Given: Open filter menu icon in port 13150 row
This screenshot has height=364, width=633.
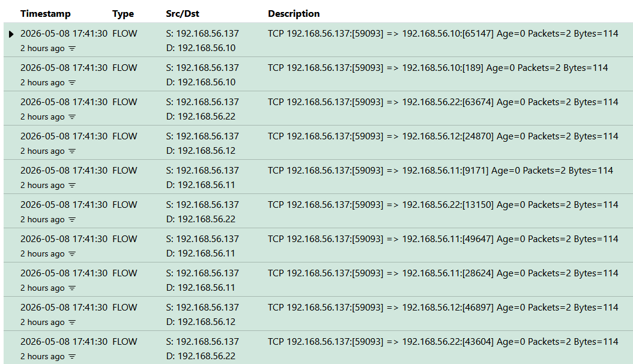Looking at the screenshot, I should [x=72, y=220].
